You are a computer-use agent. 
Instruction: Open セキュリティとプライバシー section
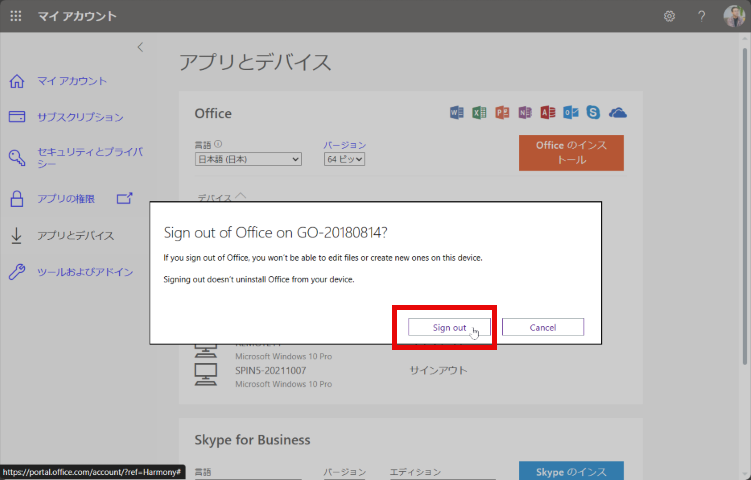click(x=90, y=158)
